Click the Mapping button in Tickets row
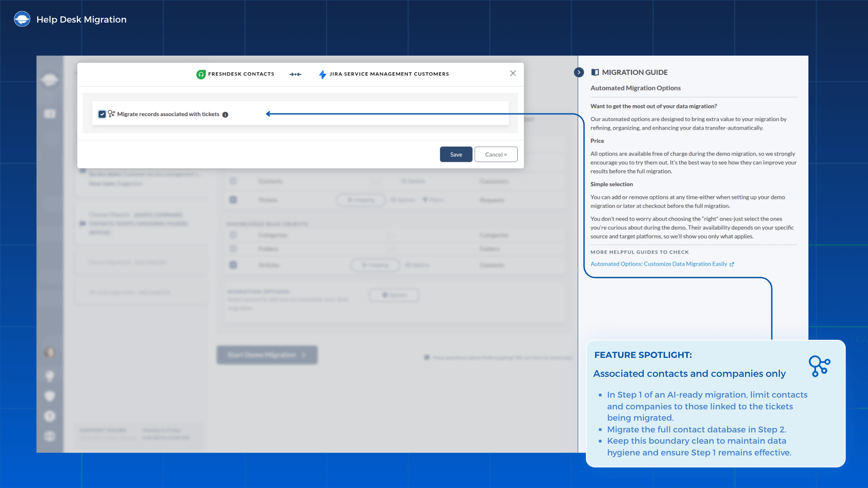The height and width of the screenshot is (488, 868). [361, 200]
